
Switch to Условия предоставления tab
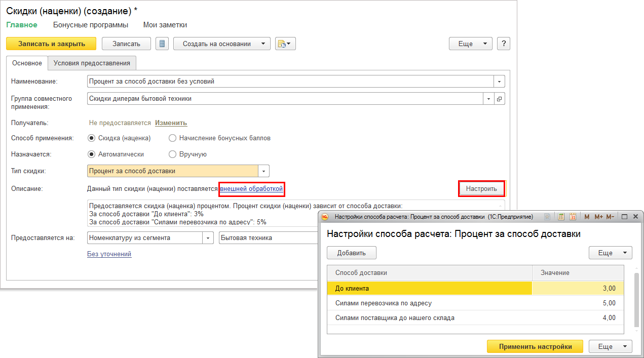tap(92, 63)
